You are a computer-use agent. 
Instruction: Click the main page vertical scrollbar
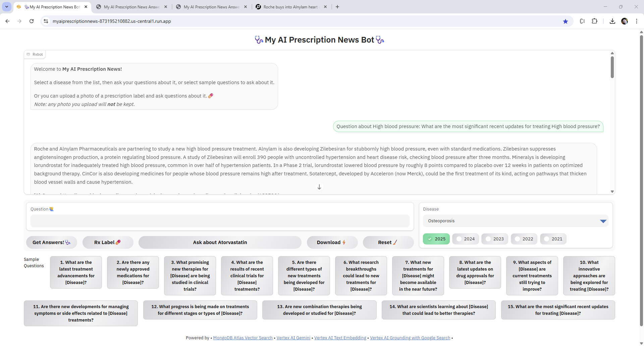click(641, 181)
